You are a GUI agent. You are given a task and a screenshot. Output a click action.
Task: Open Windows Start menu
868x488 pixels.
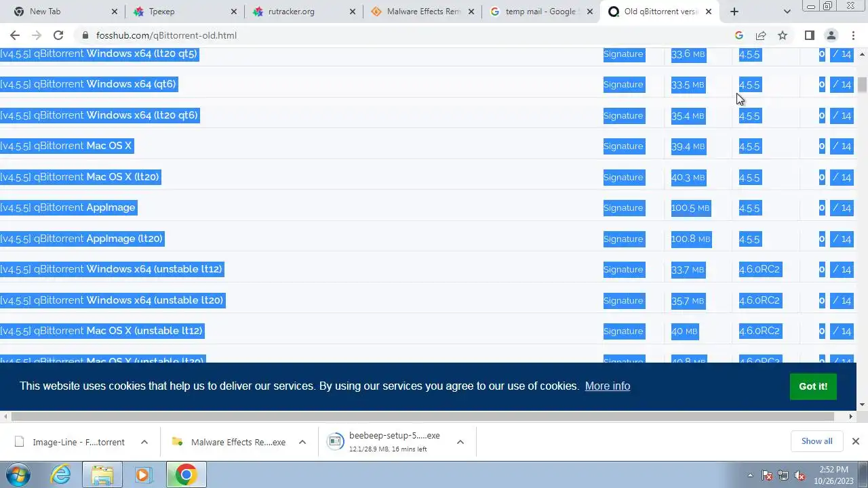click(x=18, y=475)
